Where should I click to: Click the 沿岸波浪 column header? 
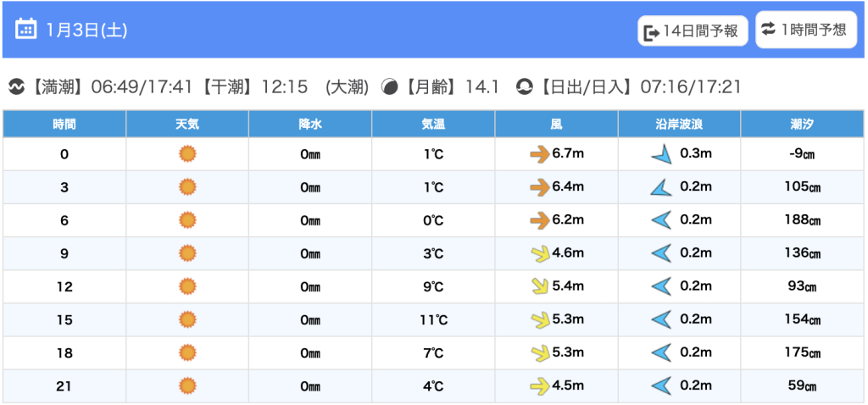(x=679, y=124)
